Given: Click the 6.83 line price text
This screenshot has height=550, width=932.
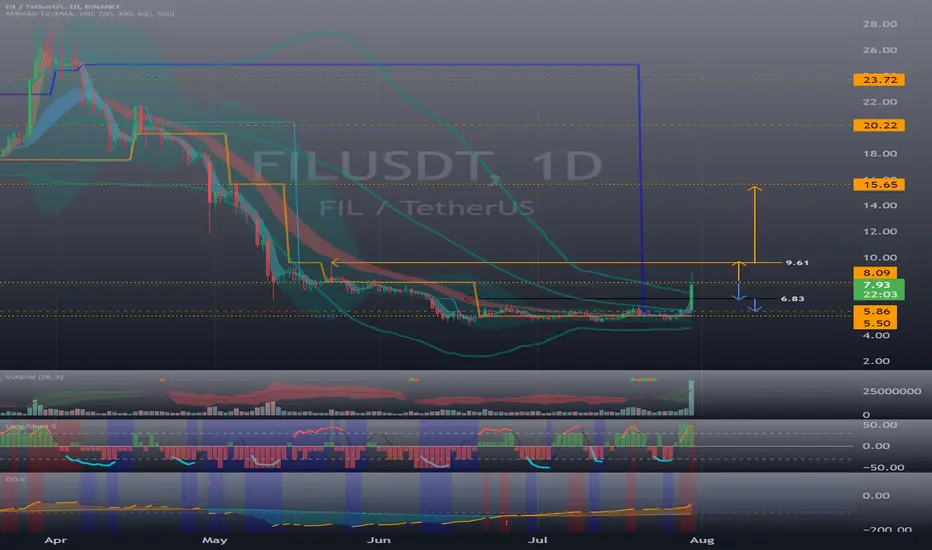Looking at the screenshot, I should pos(792,298).
